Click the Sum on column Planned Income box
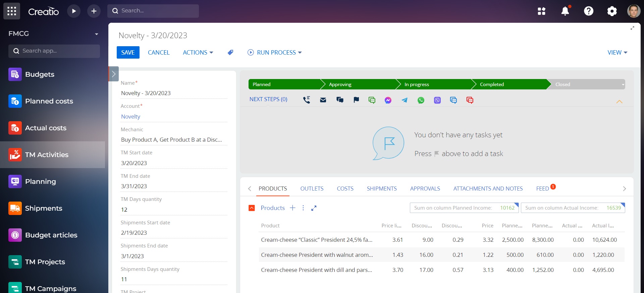The width and height of the screenshot is (644, 293). coord(464,208)
